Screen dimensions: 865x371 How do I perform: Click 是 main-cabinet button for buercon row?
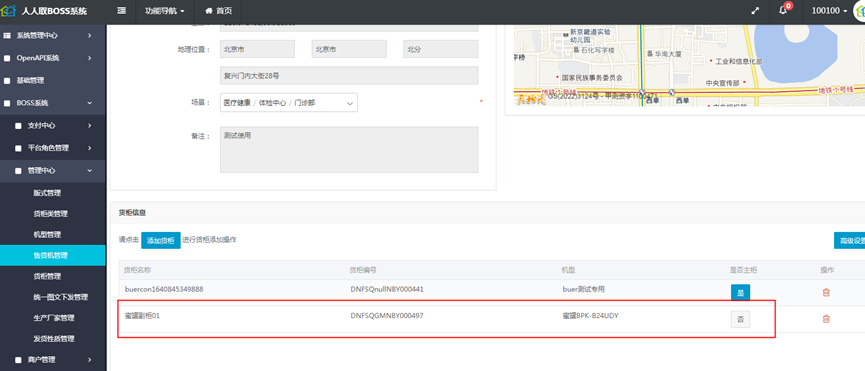pyautogui.click(x=740, y=293)
